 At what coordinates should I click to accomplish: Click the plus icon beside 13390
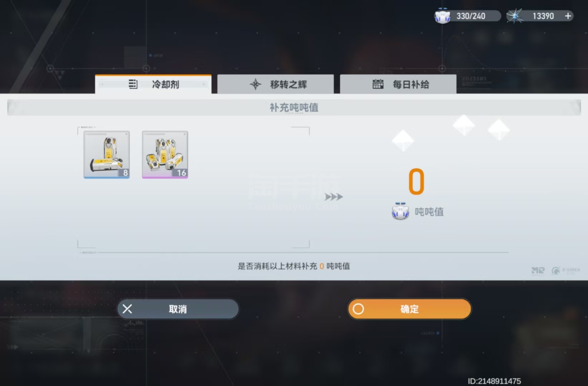pyautogui.click(x=568, y=16)
